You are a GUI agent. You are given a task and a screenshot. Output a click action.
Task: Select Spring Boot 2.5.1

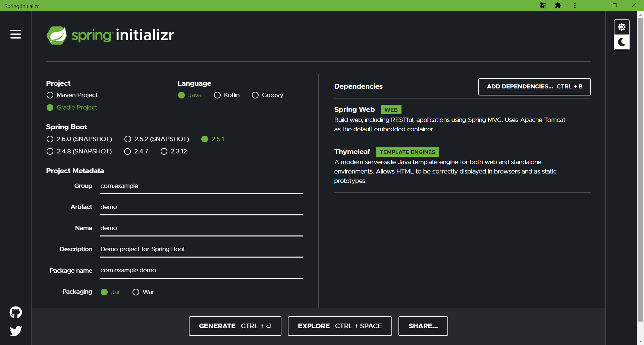(x=213, y=139)
